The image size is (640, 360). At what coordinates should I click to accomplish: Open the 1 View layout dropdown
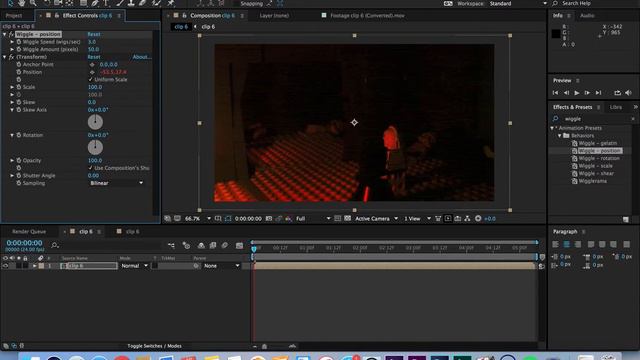coord(417,219)
